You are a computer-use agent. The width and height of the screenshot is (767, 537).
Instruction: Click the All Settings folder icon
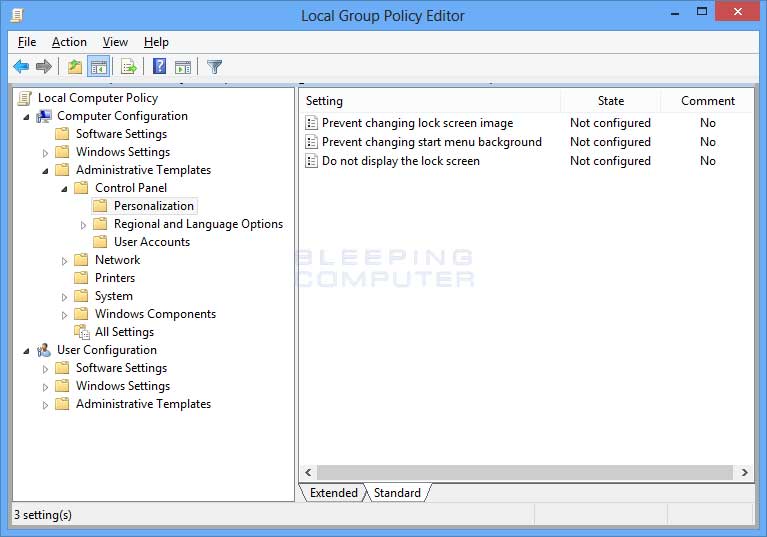coord(82,332)
